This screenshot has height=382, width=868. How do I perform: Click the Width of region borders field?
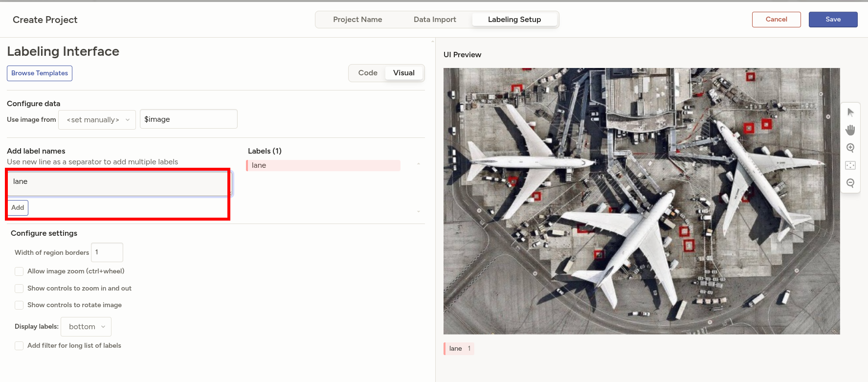(107, 252)
